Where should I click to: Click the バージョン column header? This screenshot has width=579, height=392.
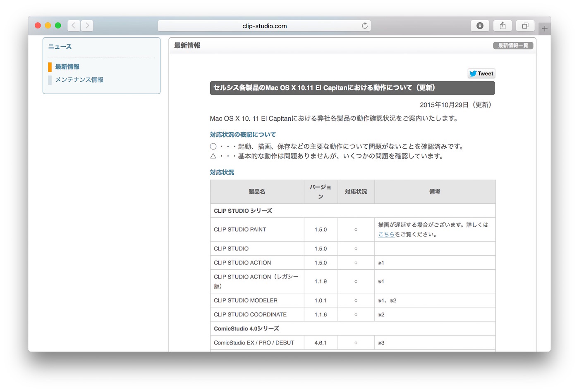tap(321, 192)
